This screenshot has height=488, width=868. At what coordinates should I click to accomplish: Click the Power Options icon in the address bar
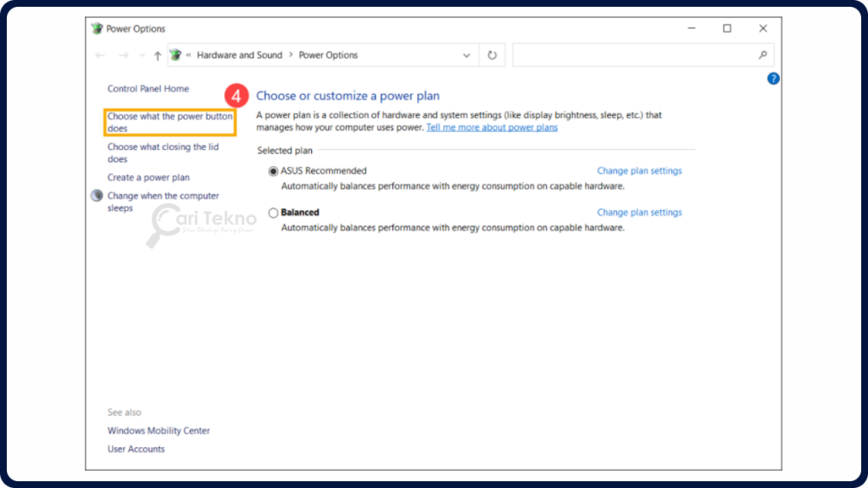pos(175,53)
